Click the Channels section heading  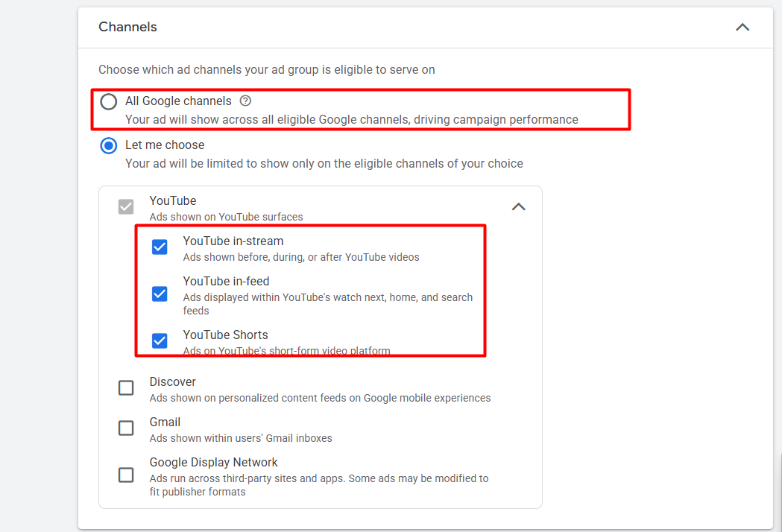(127, 27)
